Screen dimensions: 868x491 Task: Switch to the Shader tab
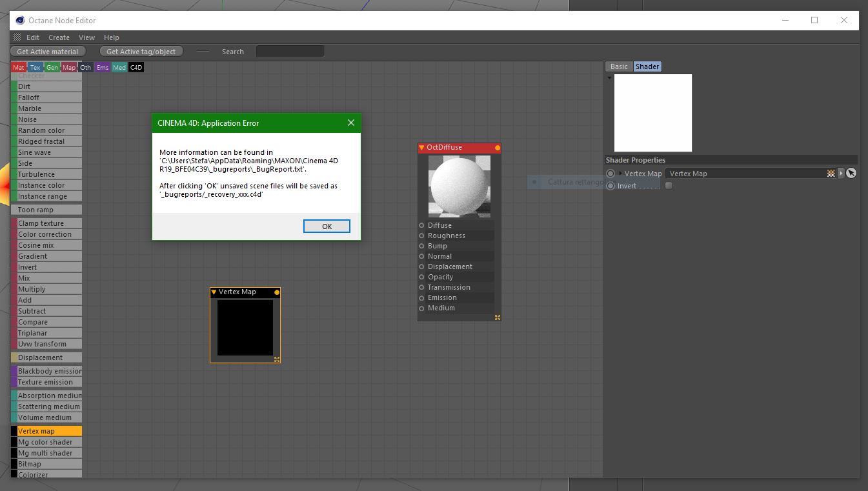pyautogui.click(x=647, y=66)
